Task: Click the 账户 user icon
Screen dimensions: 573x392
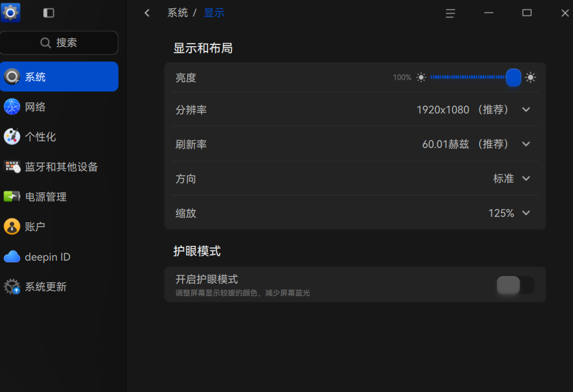Action: click(x=12, y=227)
